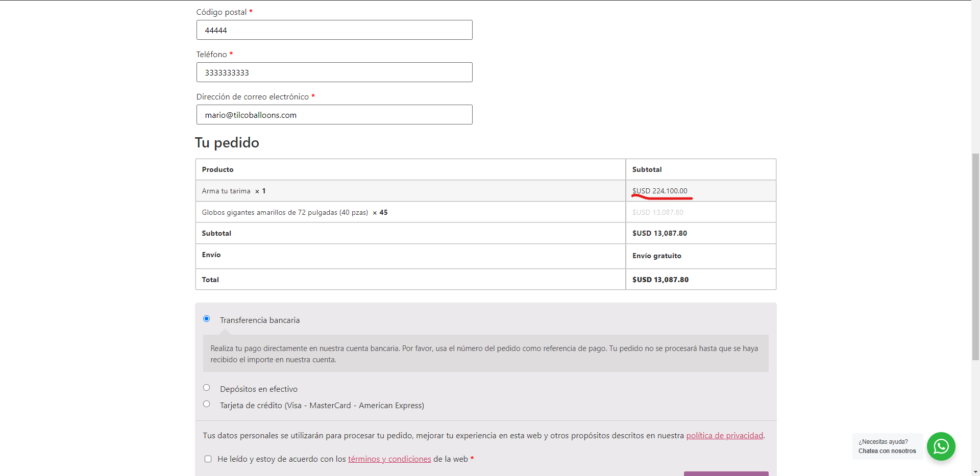The height and width of the screenshot is (476, 980).
Task: Click the Globos gigantes amarillos product row
Action: (x=285, y=213)
